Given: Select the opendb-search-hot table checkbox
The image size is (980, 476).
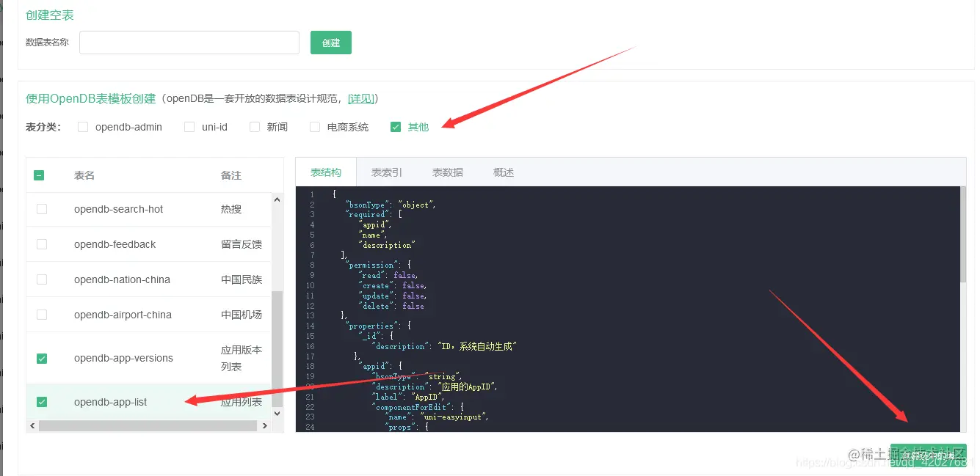Looking at the screenshot, I should (x=42, y=209).
